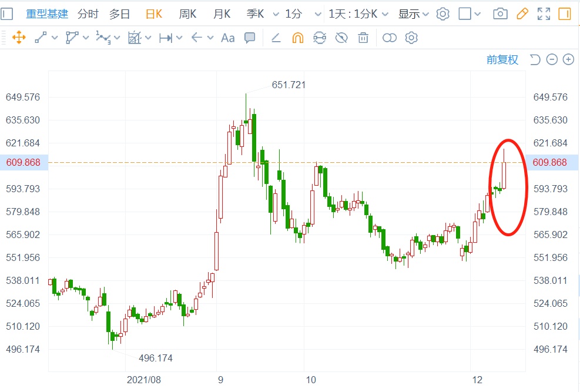Select the move/crosshair drawing tool
This screenshot has width=580, height=392.
pos(18,38)
